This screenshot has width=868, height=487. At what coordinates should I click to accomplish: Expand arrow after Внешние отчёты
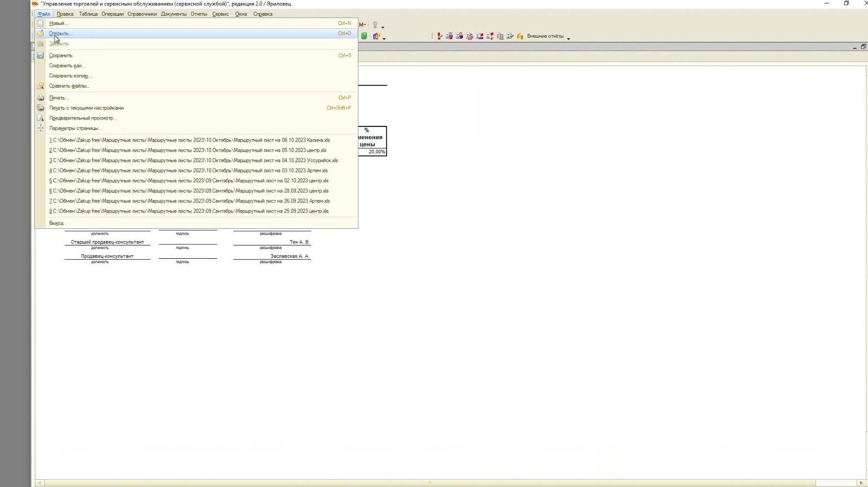(x=569, y=39)
